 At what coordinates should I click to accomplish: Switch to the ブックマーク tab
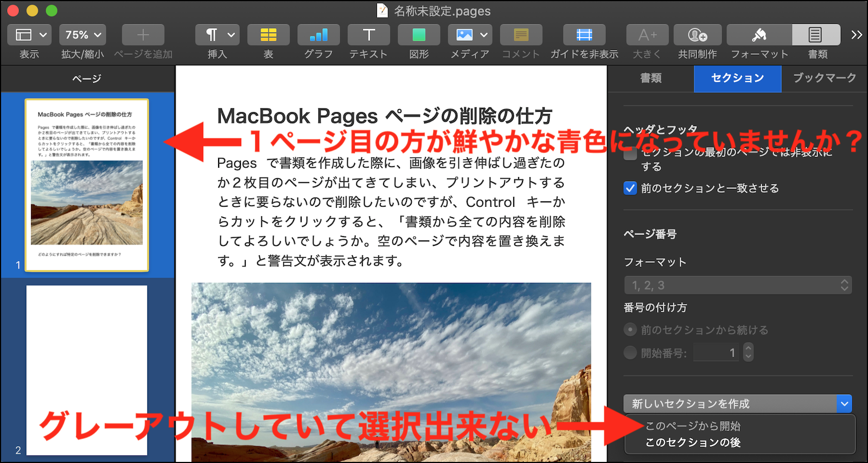[x=824, y=78]
